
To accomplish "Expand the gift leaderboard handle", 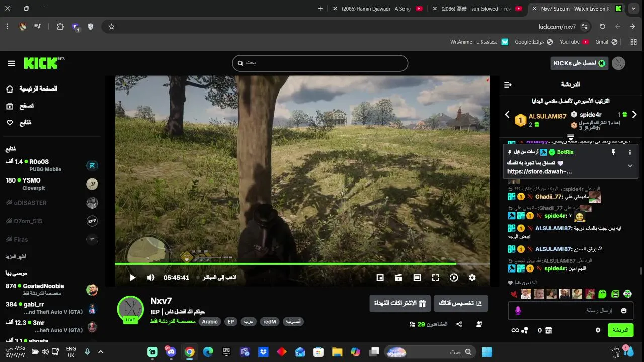I will tap(571, 137).
